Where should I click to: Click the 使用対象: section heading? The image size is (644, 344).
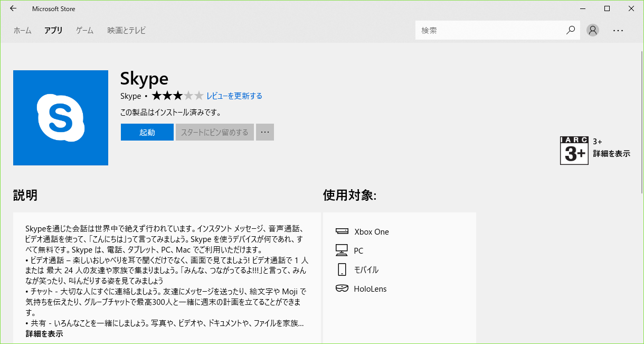[349, 195]
